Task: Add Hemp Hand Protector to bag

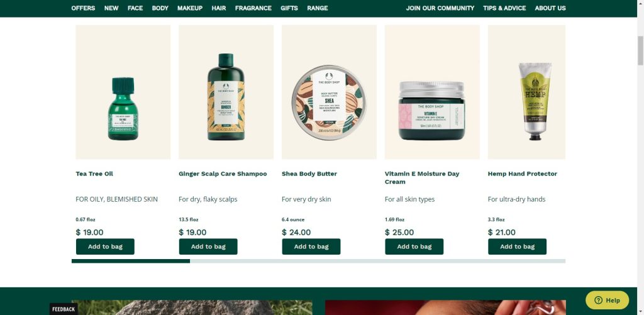Action: [x=518, y=246]
